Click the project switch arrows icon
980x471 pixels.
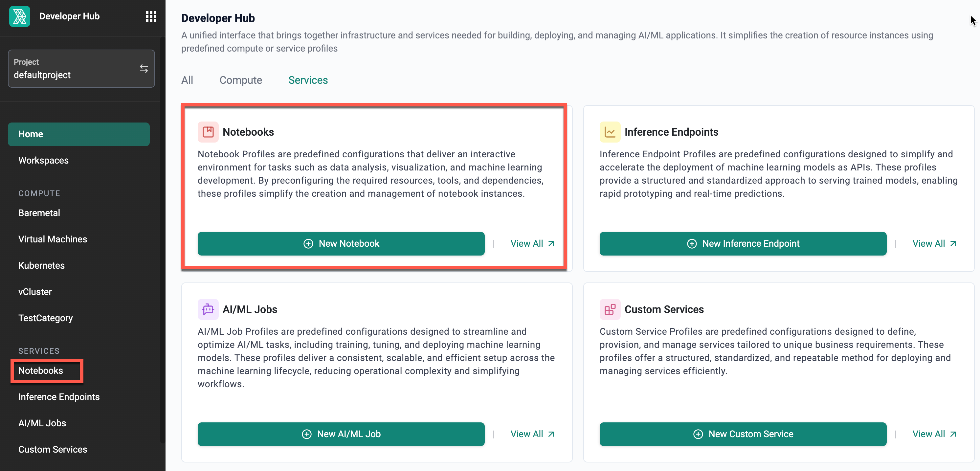(144, 68)
